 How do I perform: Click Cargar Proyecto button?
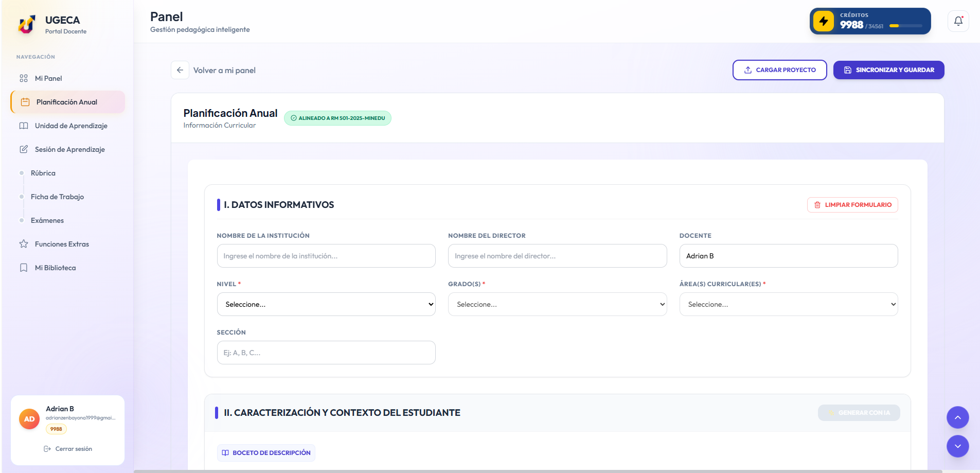tap(779, 70)
